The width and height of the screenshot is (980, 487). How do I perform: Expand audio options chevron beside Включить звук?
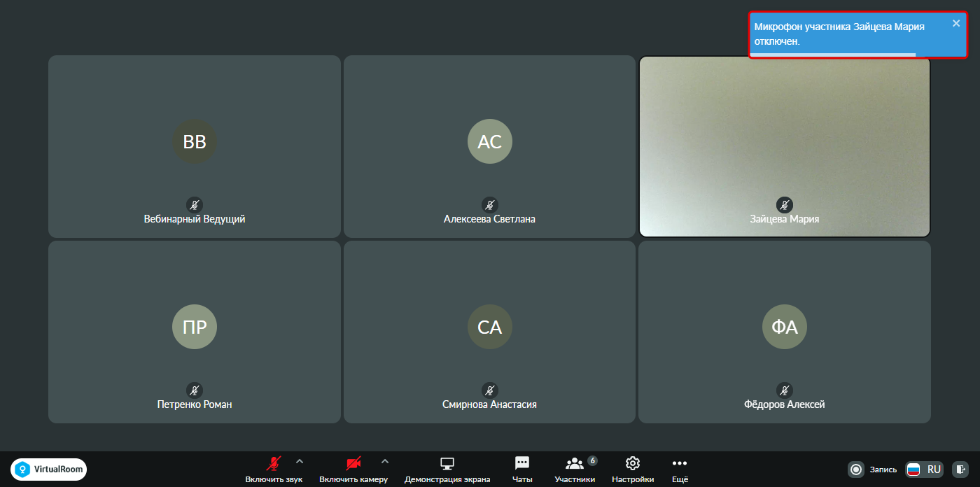300,461
